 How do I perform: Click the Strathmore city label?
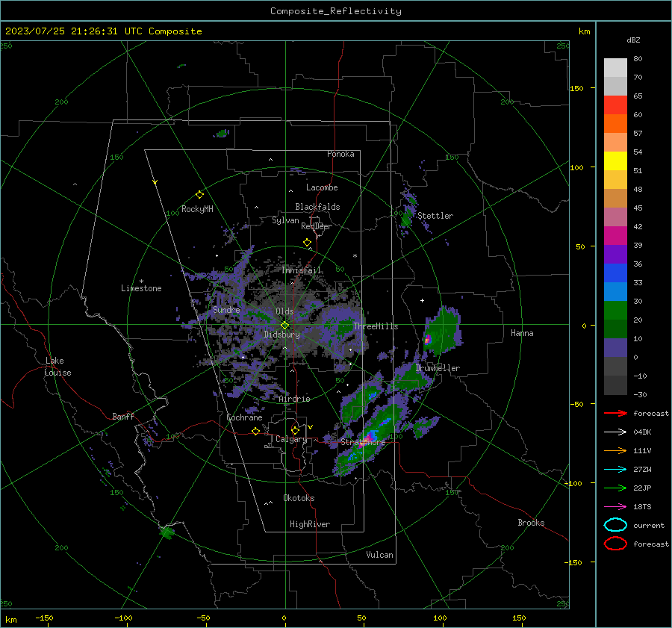363,442
